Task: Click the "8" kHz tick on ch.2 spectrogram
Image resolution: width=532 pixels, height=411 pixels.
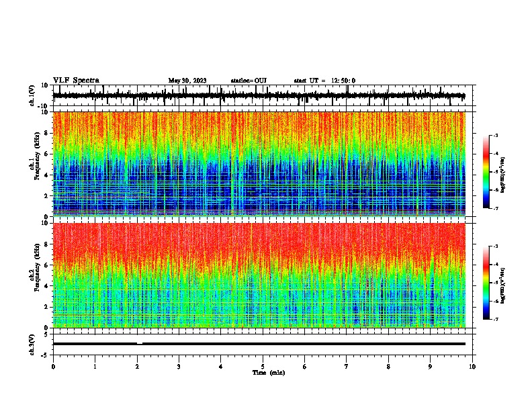Action: [x=47, y=244]
